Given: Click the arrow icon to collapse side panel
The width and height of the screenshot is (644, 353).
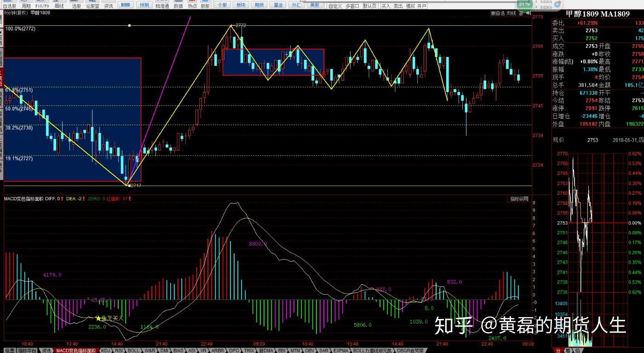Looking at the screenshot, I should coord(528,13).
